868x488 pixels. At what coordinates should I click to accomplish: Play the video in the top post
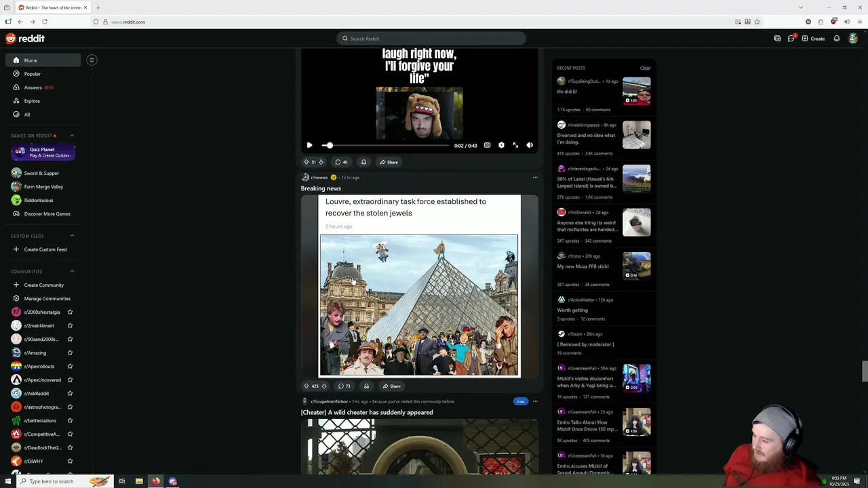point(309,145)
